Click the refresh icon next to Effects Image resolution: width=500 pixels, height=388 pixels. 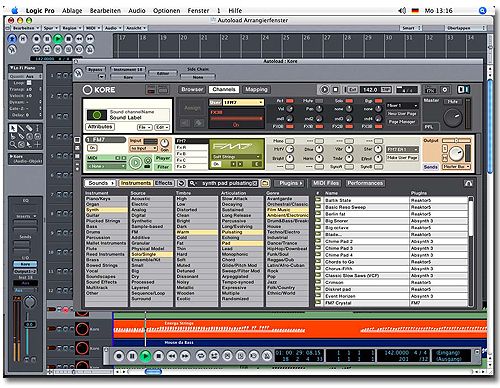click(x=181, y=183)
